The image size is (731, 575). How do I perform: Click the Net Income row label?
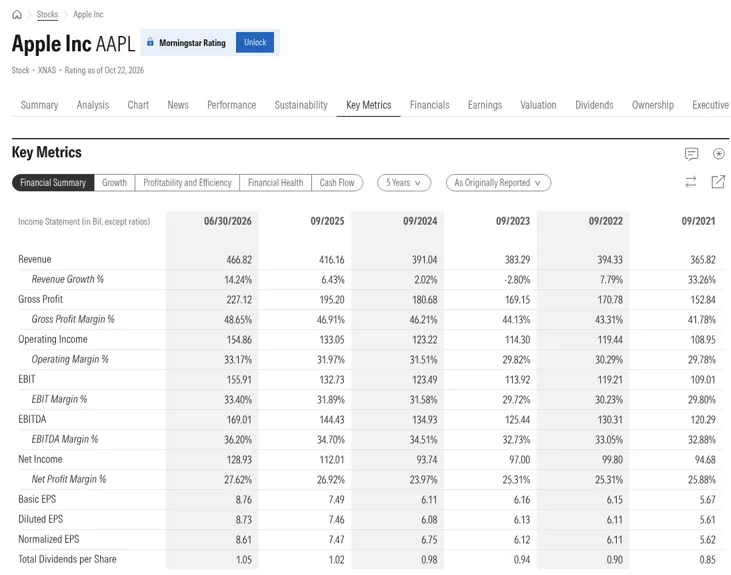point(40,459)
